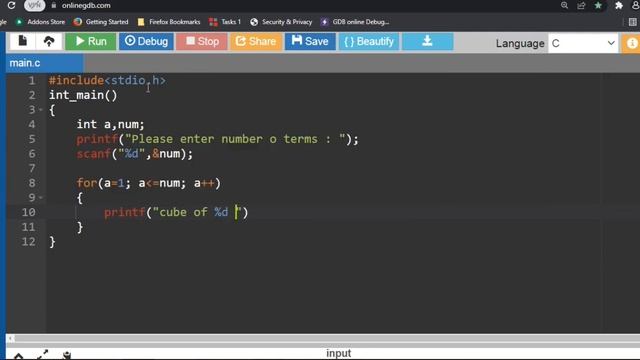Viewport: 640px width, 360px height.
Task: Click the expand console arrows icon
Action: (x=42, y=354)
